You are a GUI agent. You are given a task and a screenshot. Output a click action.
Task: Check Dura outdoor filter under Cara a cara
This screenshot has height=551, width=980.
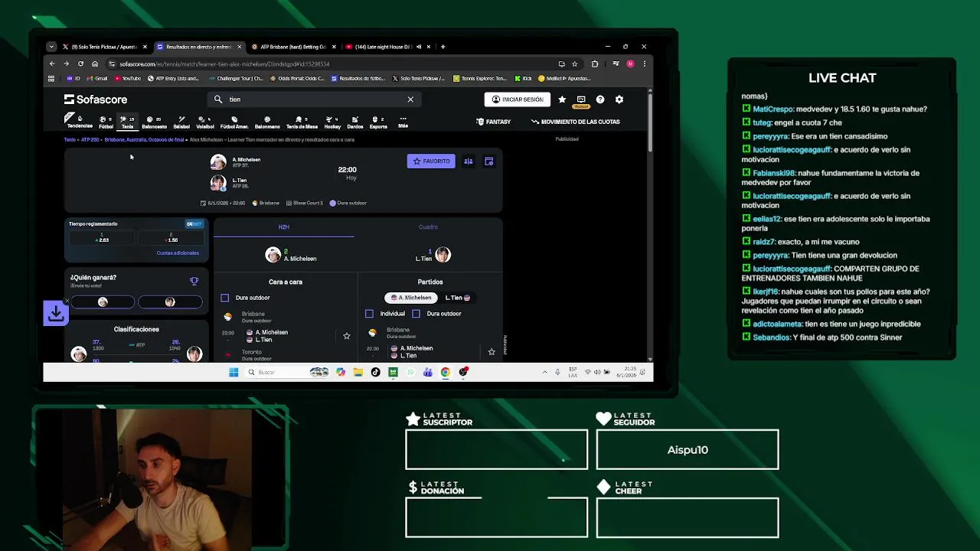(224, 298)
